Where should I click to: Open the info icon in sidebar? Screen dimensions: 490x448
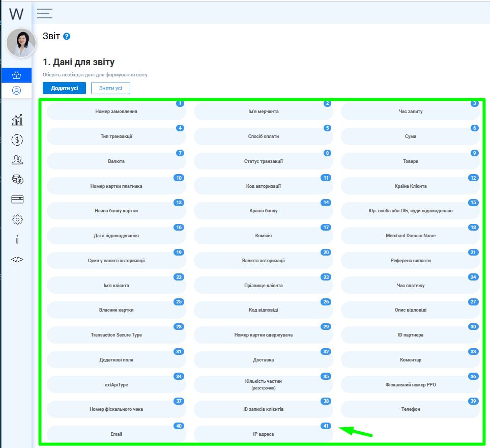(17, 239)
